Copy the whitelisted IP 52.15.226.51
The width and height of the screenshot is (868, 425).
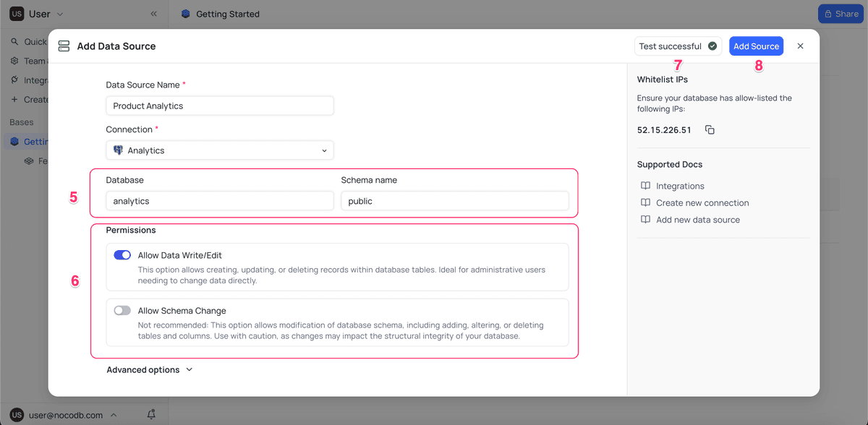point(710,129)
